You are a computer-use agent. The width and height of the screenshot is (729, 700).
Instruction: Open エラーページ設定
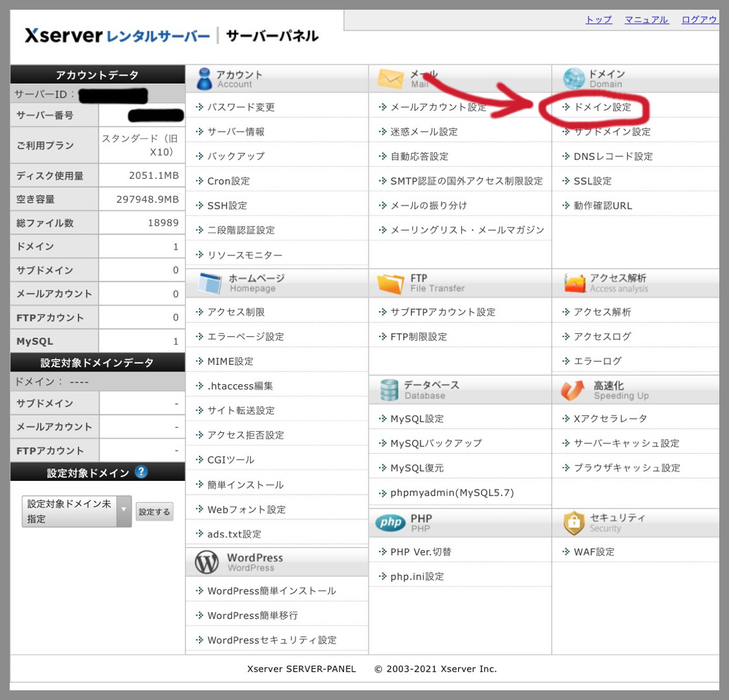pos(246,337)
